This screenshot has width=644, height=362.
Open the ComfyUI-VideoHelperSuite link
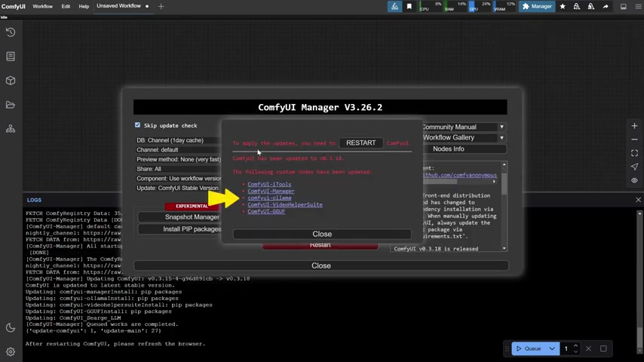285,204
